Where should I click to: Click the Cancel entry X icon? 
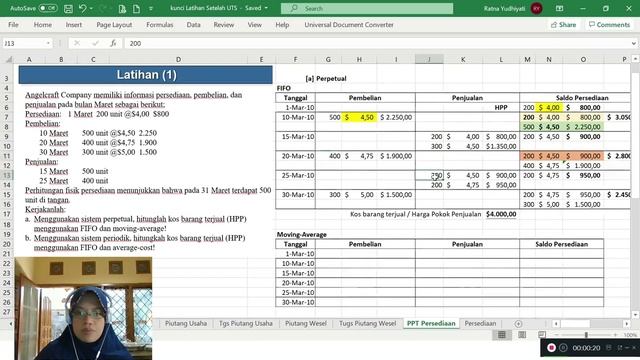[x=77, y=43]
